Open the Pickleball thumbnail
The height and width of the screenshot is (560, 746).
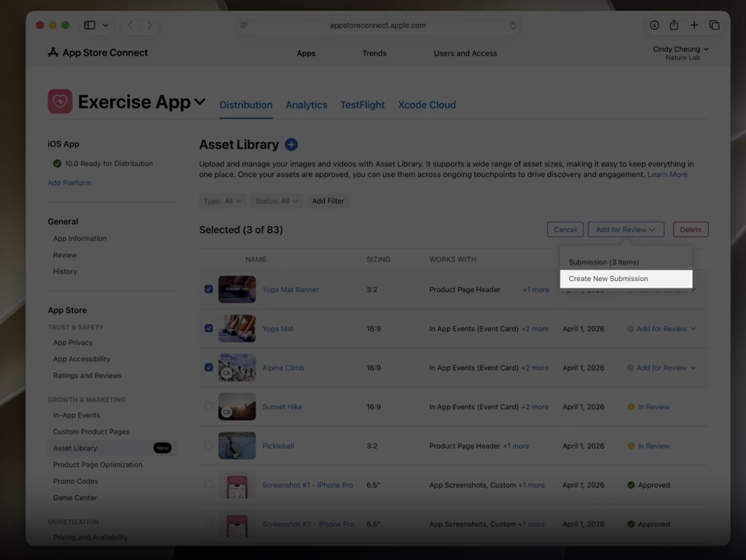[237, 446]
